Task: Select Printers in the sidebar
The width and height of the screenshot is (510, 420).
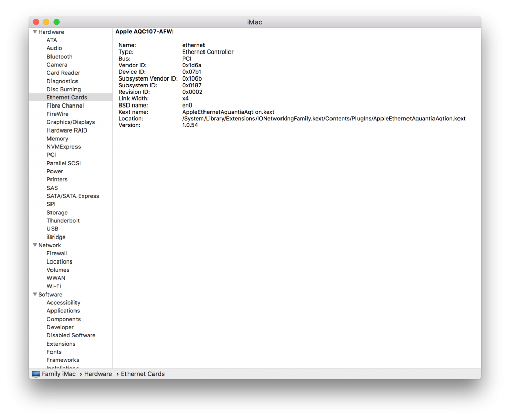Action: (57, 179)
